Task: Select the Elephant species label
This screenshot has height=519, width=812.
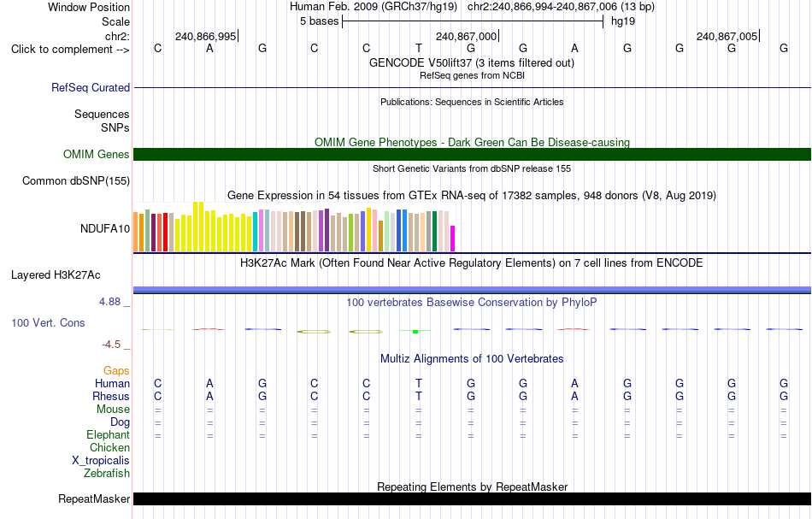Action: [x=108, y=434]
